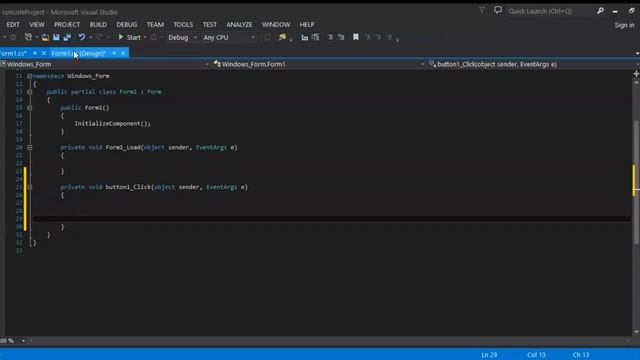Screen dimensions: 640x360
Task: Open the Windows_Form.Form1 class dropdown
Action: (x=318, y=64)
